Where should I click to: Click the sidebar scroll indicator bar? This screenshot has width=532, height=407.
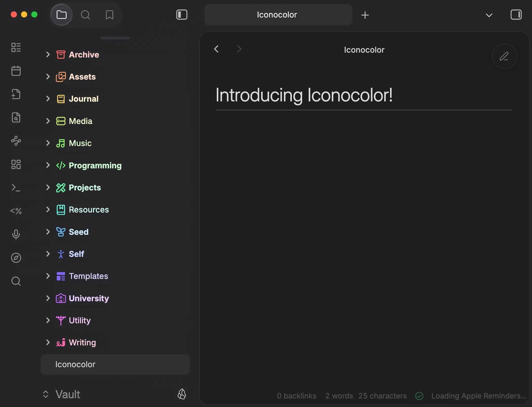pos(115,38)
